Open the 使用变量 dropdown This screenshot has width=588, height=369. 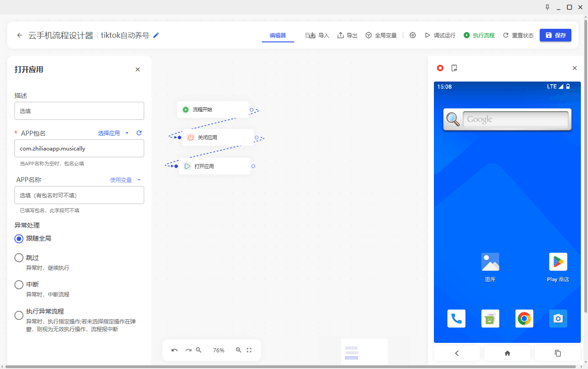pyautogui.click(x=126, y=180)
